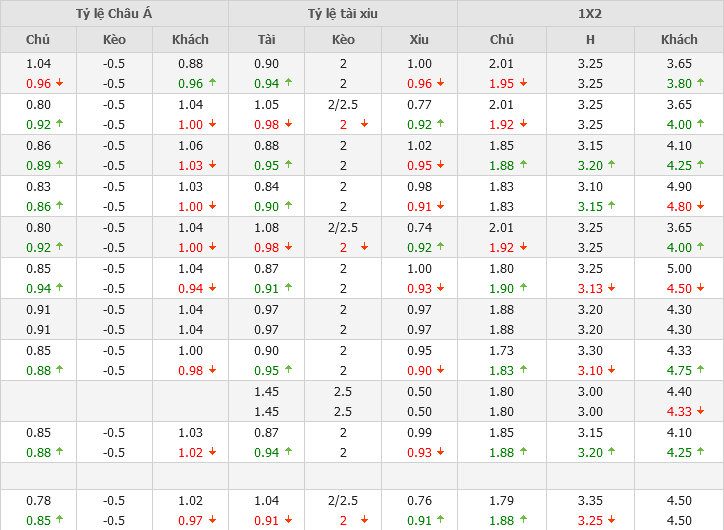The height and width of the screenshot is (530, 724).
Task: Click the 1.73 odds value
Action: pyautogui.click(x=502, y=350)
